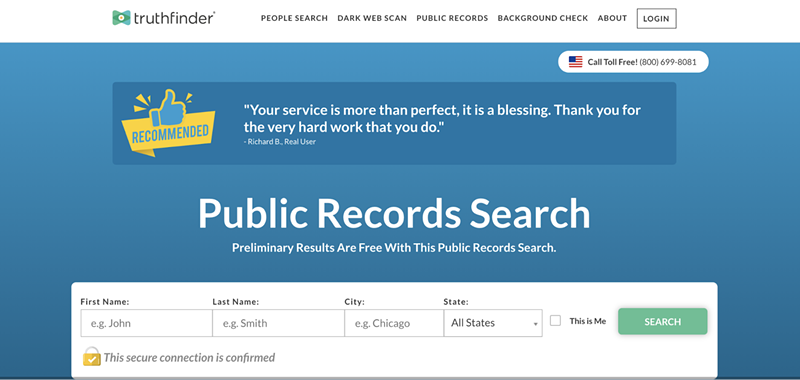Focus the Last Name input field

pos(279,323)
